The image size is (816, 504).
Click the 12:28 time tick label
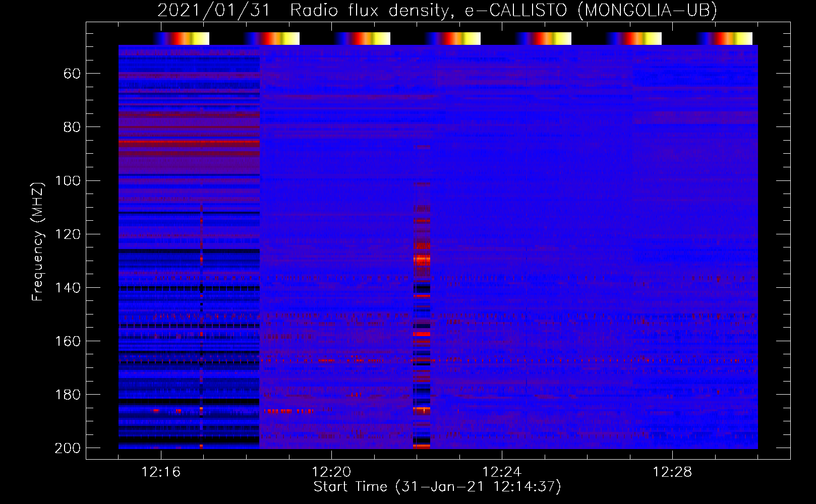[x=672, y=472]
